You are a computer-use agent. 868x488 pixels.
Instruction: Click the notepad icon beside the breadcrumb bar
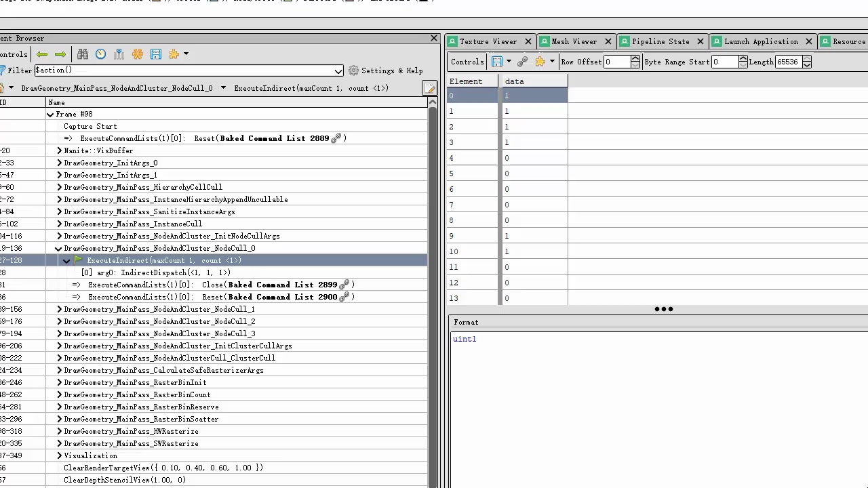[429, 88]
